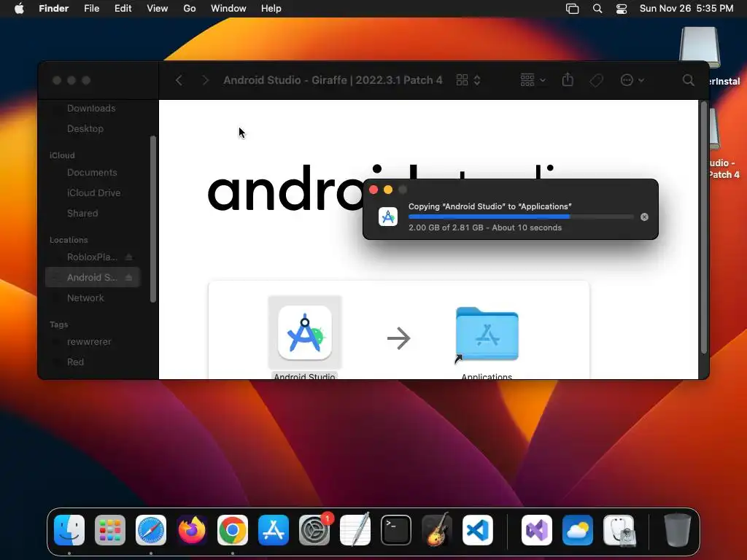
Task: Open Finder from the Dock
Action: [69, 530]
